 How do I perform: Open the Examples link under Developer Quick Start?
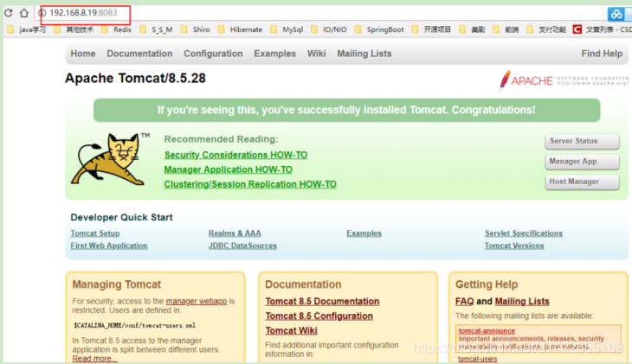click(364, 233)
